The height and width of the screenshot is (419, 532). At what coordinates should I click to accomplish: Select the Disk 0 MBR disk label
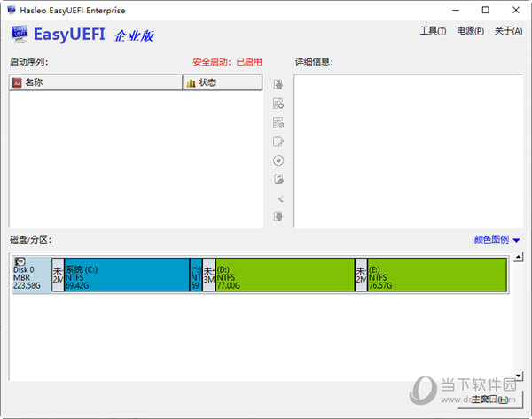tap(31, 275)
